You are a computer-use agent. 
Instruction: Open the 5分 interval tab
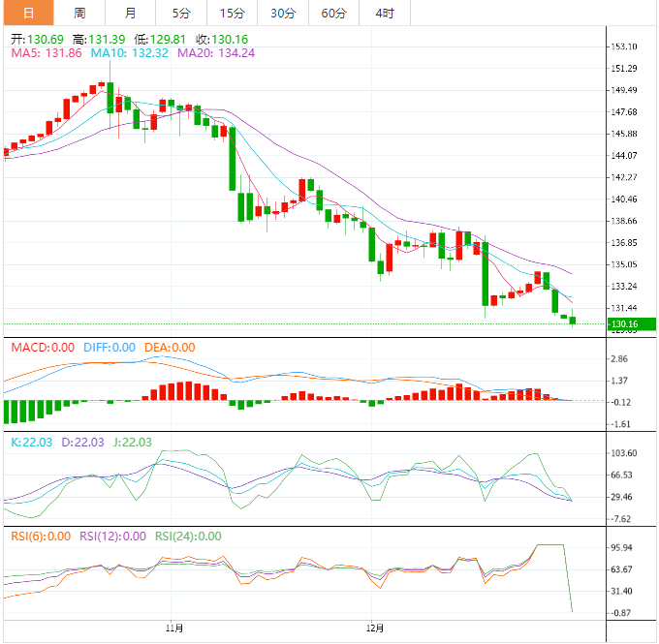[x=181, y=13]
